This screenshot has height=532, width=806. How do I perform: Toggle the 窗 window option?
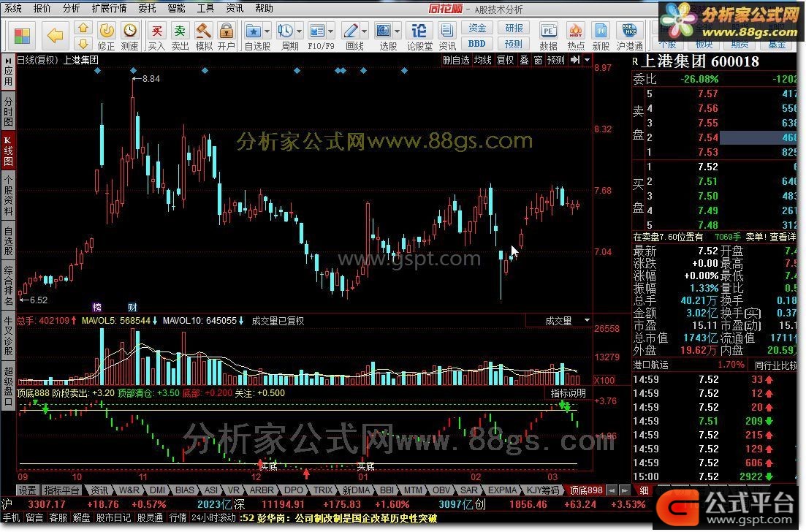click(538, 60)
